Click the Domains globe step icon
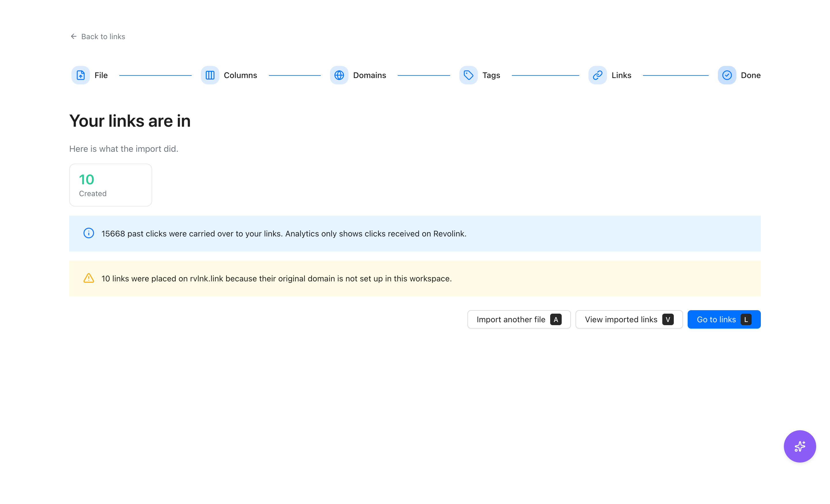This screenshot has width=830, height=504. point(339,75)
